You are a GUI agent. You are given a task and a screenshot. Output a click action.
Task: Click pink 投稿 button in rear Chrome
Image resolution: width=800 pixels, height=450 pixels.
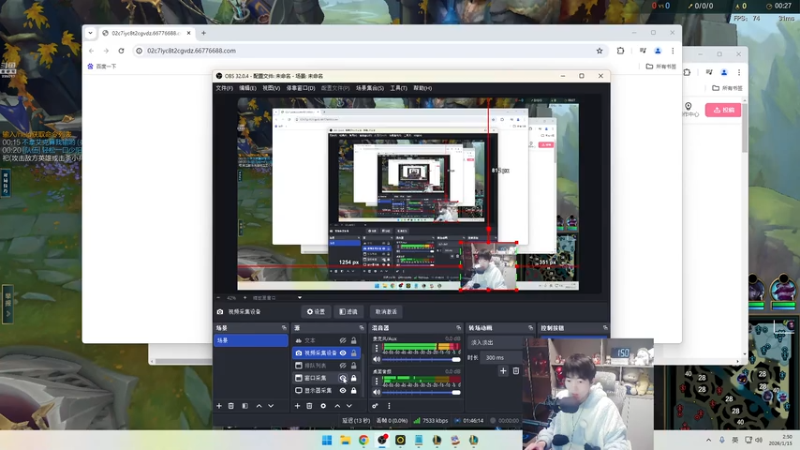723,110
